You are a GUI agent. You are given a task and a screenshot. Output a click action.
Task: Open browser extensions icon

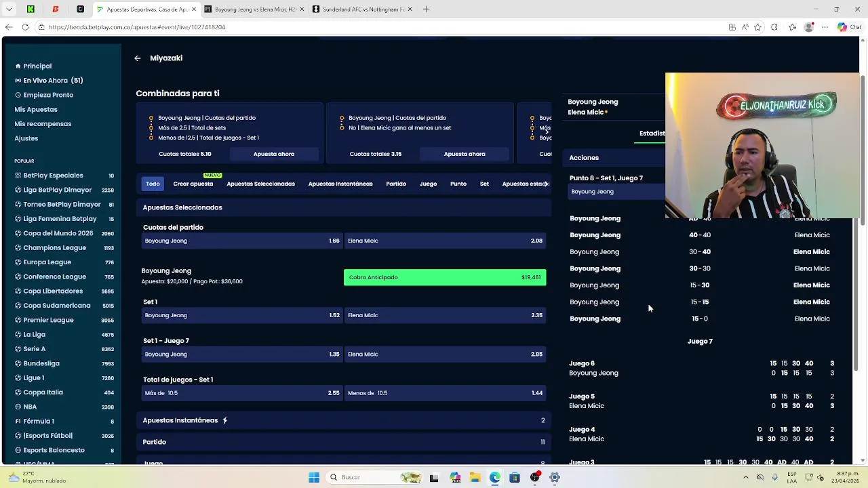pyautogui.click(x=774, y=27)
